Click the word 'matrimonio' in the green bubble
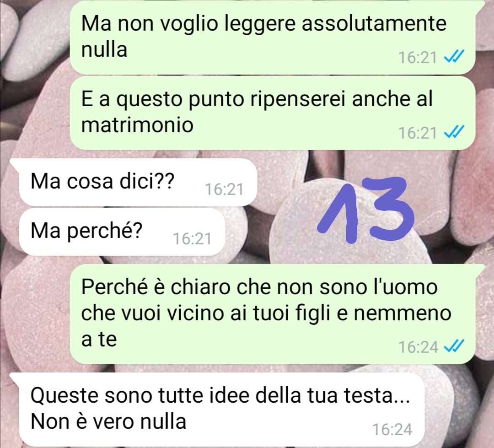The width and height of the screenshot is (494, 448). pyautogui.click(x=137, y=125)
